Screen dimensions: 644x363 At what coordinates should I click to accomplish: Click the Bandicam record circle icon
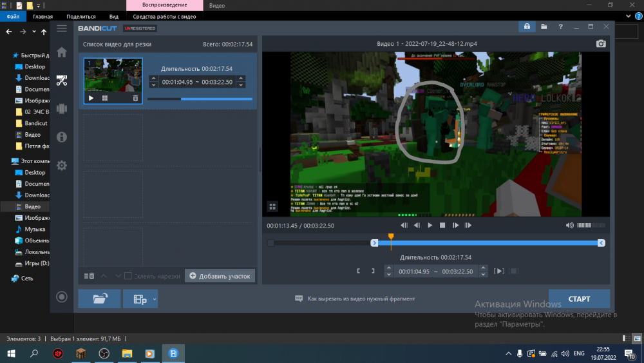(62, 297)
